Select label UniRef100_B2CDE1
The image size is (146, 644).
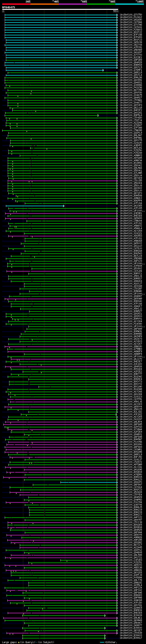tap(131, 58)
